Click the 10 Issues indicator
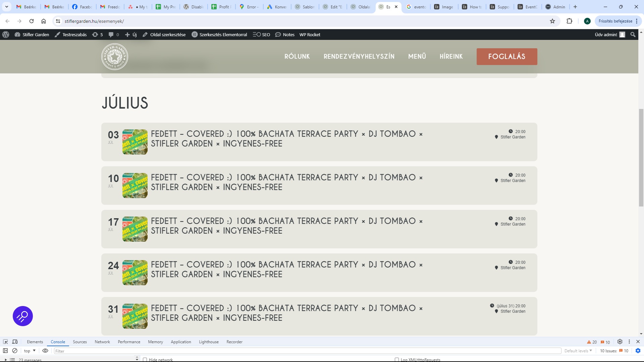The width and height of the screenshot is (644, 362). (x=614, y=351)
